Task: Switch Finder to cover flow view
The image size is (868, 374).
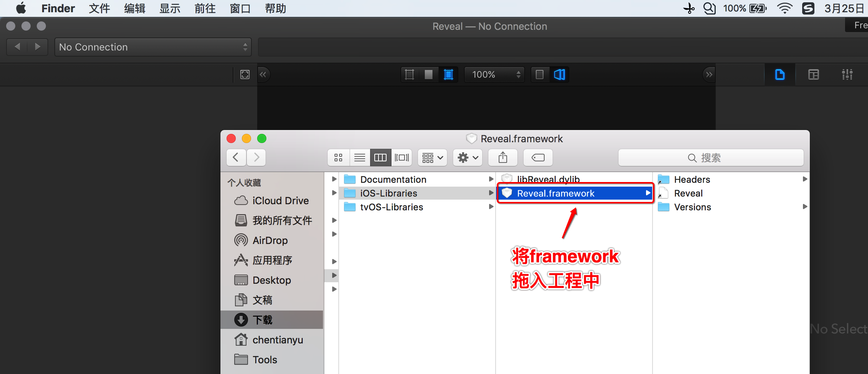Action: tap(401, 158)
